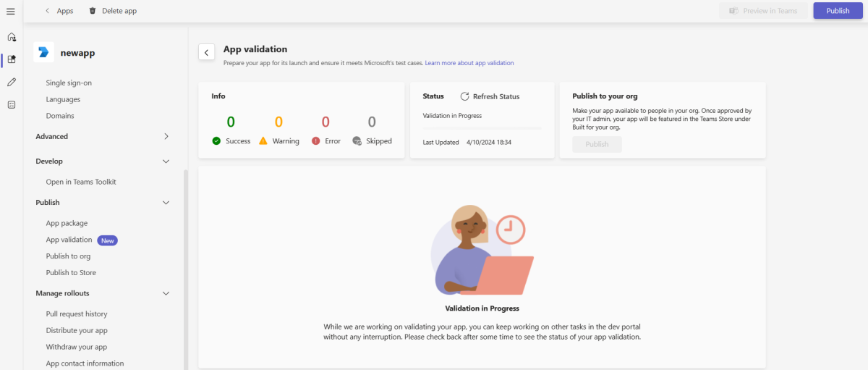Select the Apps icon in left rail
This screenshot has width=868, height=370.
(12, 59)
